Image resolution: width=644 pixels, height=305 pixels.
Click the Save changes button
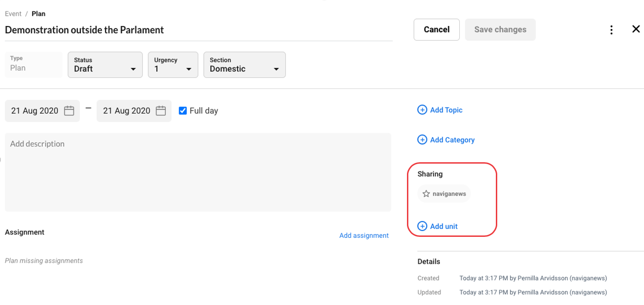click(500, 30)
